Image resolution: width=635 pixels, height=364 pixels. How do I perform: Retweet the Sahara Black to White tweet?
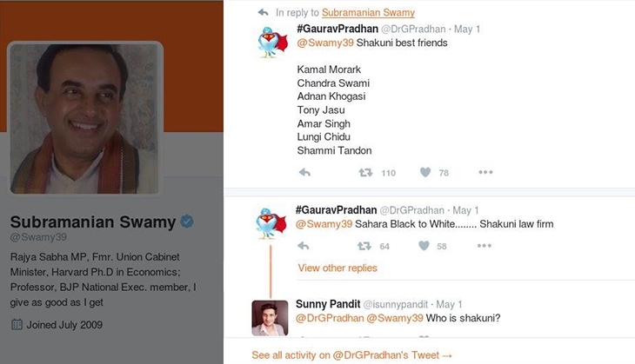(x=364, y=246)
